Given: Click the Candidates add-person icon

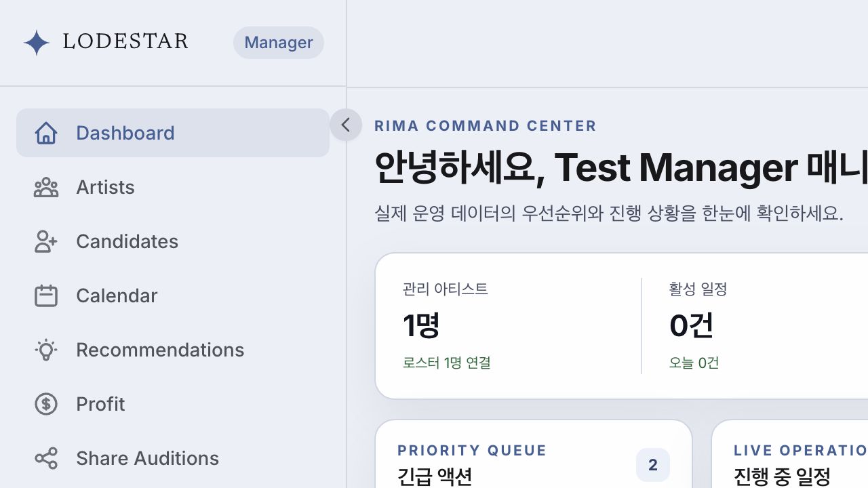Looking at the screenshot, I should (46, 241).
